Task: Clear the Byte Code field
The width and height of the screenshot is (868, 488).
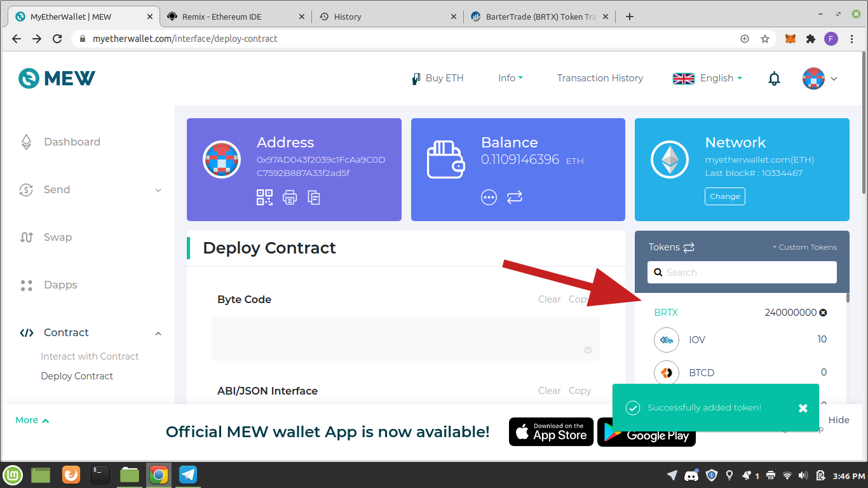Action: pyautogui.click(x=549, y=299)
